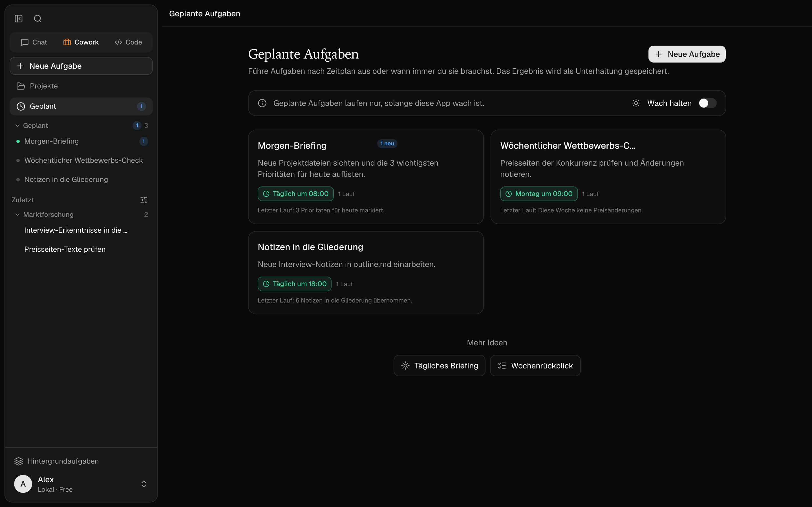The image size is (812, 507).
Task: Open the filter settings icon beside Zuletzt
Action: click(144, 200)
